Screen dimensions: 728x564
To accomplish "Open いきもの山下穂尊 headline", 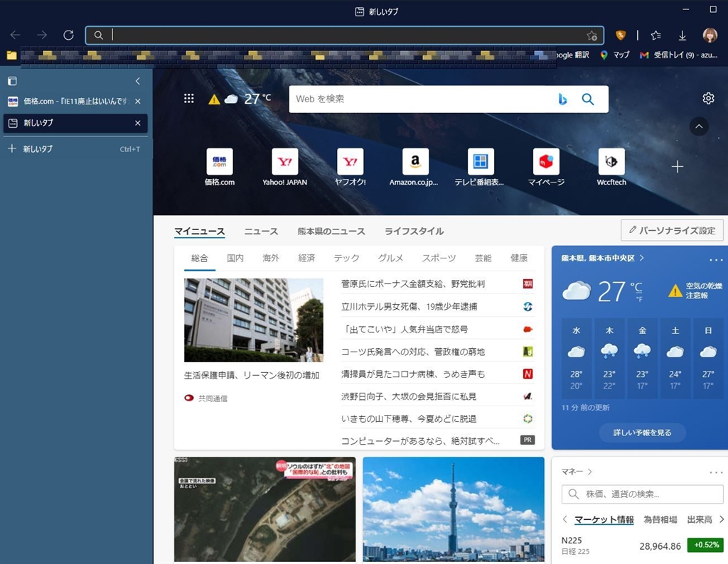I will (x=409, y=418).
